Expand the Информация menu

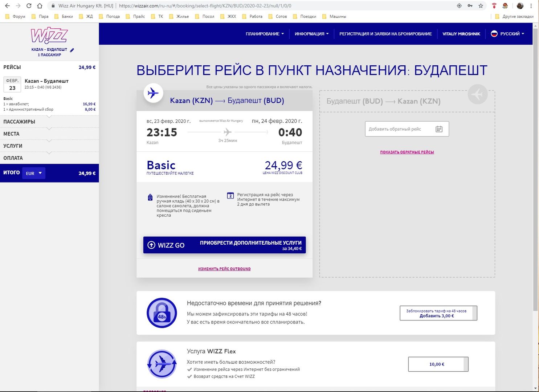311,34
